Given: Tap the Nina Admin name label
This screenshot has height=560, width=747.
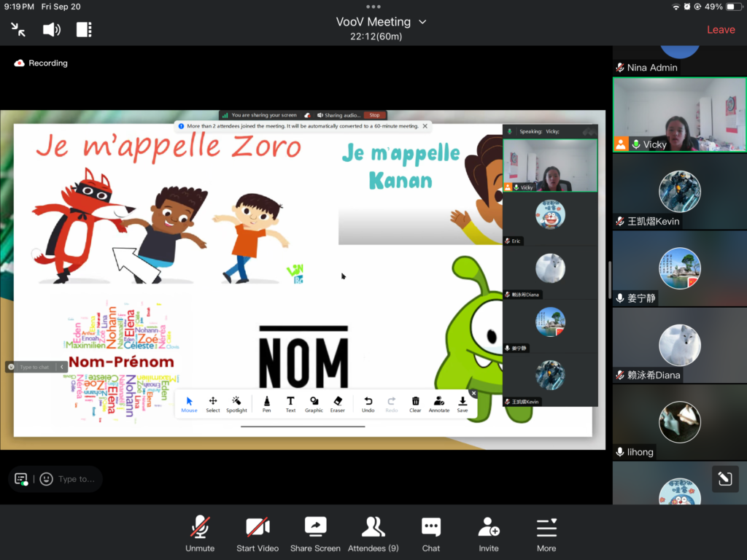Looking at the screenshot, I should pyautogui.click(x=651, y=68).
